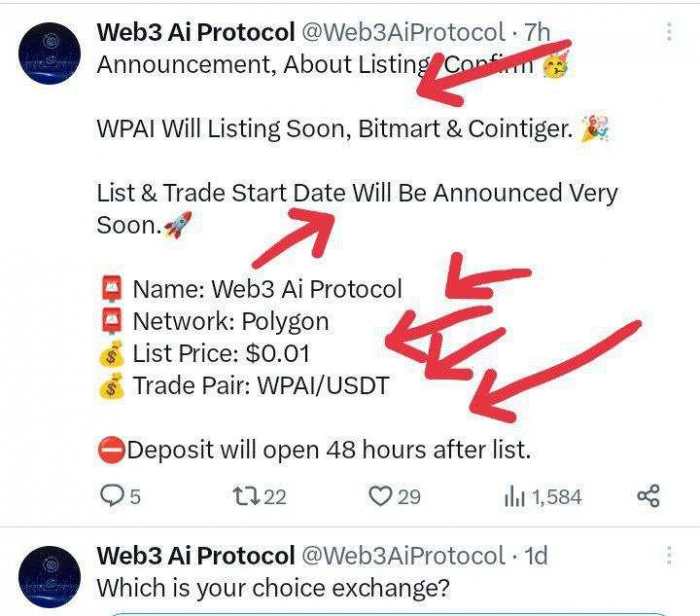Open reply icon on listing announcement tweet
The width and height of the screenshot is (700, 616).
[111, 496]
